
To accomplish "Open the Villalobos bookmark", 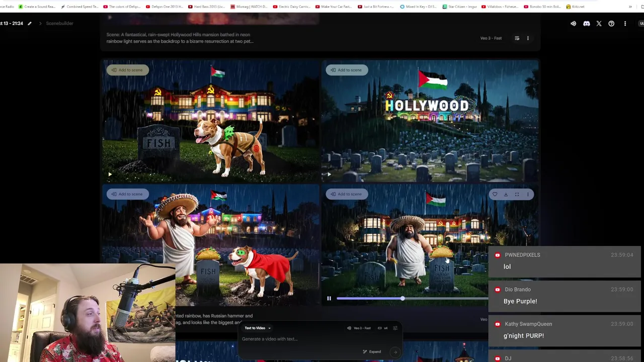I will click(x=500, y=7).
